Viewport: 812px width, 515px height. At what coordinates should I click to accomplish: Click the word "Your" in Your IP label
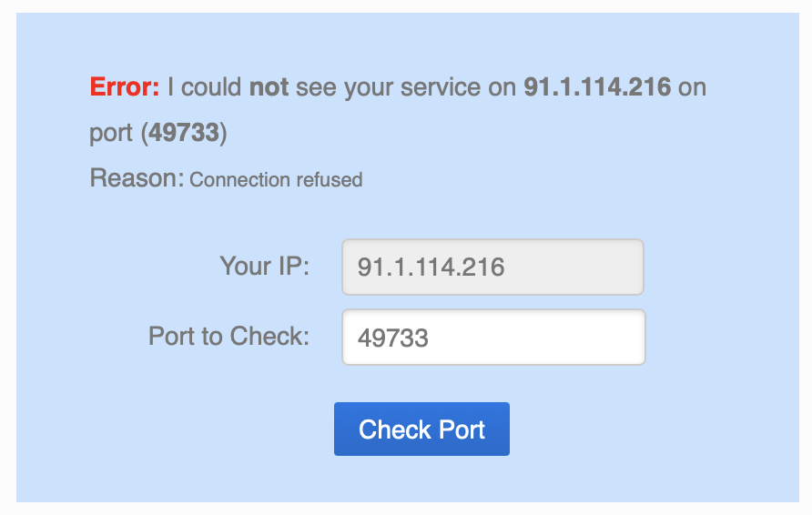click(x=244, y=267)
